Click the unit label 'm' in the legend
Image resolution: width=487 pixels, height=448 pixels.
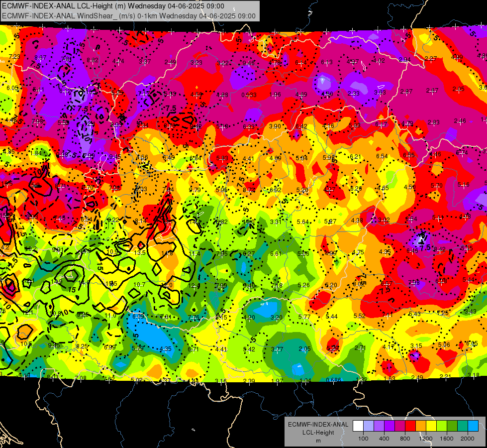click(318, 441)
